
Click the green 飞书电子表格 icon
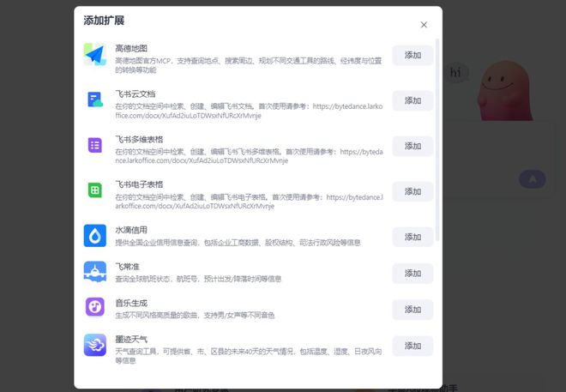(x=95, y=190)
